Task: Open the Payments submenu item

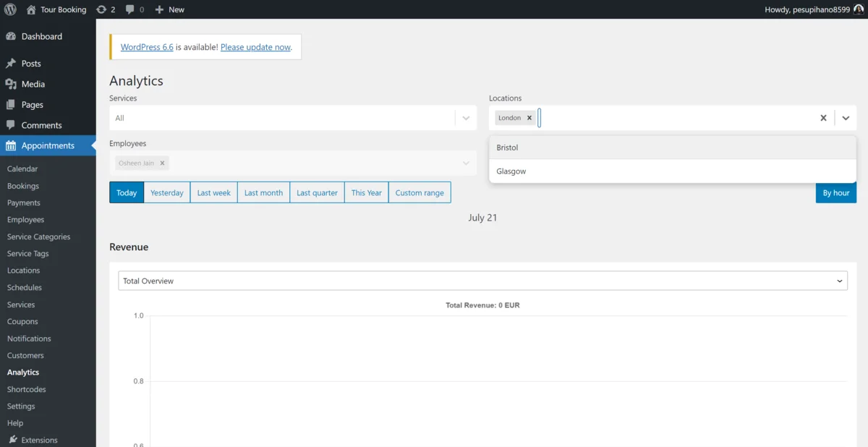Action: click(x=24, y=203)
